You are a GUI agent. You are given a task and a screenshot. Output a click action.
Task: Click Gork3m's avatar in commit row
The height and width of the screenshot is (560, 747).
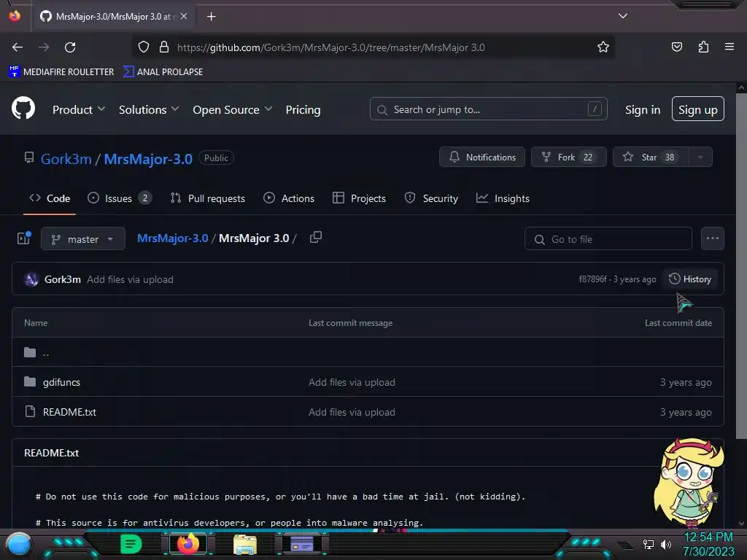pos(31,279)
